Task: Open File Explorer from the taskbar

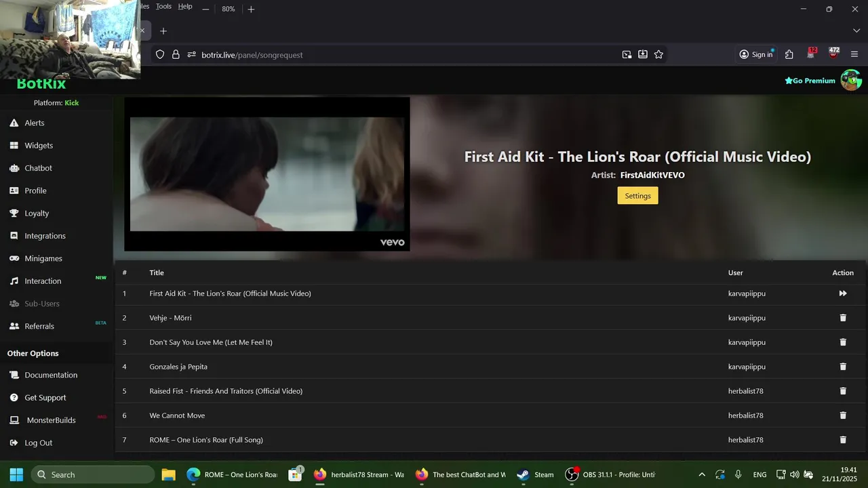Action: [168, 474]
